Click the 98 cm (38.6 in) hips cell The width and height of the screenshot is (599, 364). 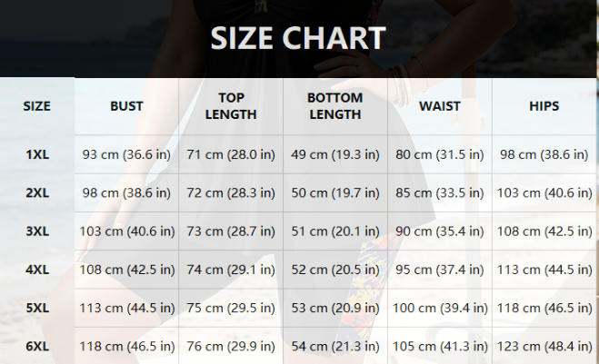pos(544,154)
